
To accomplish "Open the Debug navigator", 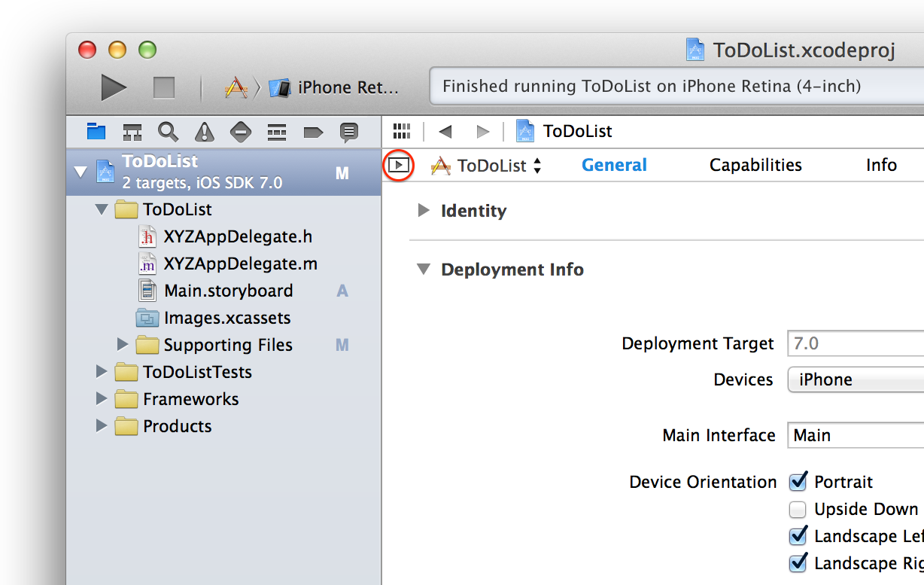I will point(277,132).
